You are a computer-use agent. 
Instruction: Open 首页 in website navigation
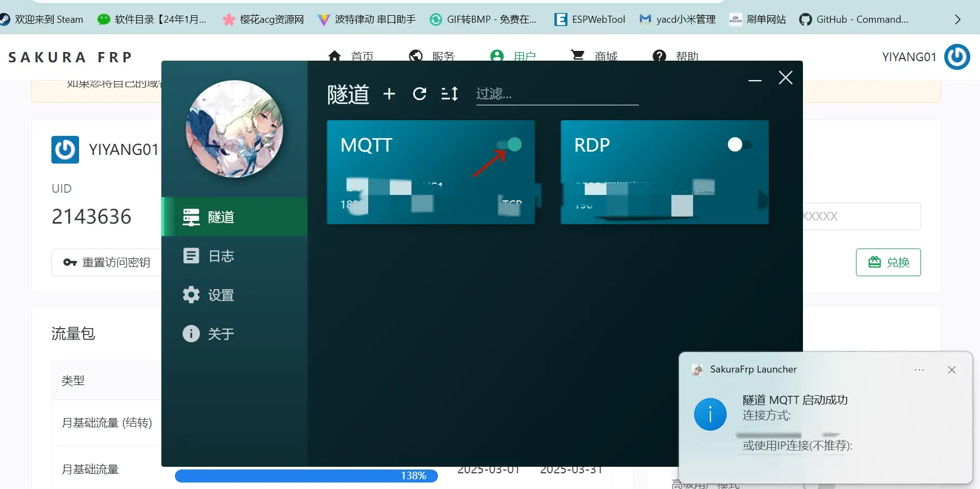(351, 56)
